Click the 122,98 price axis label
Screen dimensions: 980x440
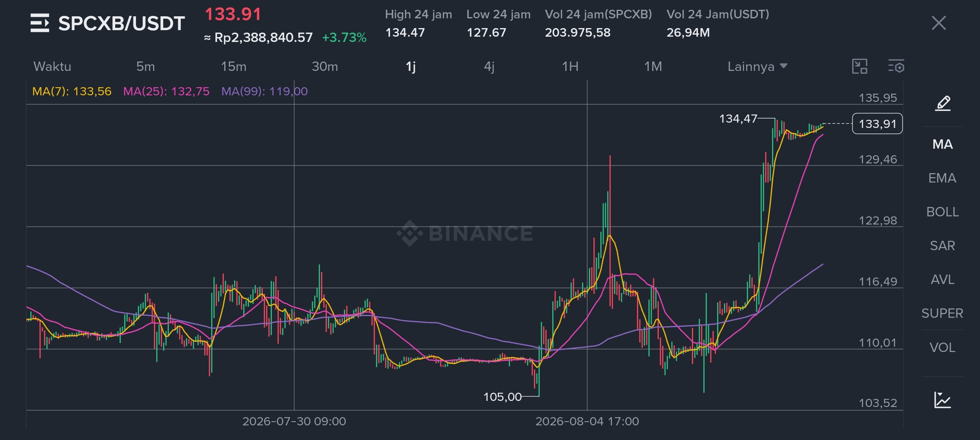point(878,220)
